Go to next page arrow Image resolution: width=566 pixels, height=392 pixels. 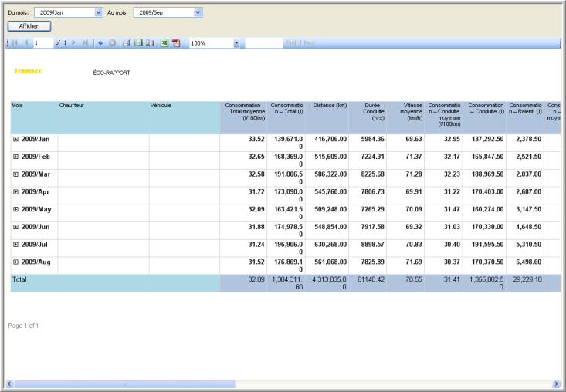click(74, 43)
